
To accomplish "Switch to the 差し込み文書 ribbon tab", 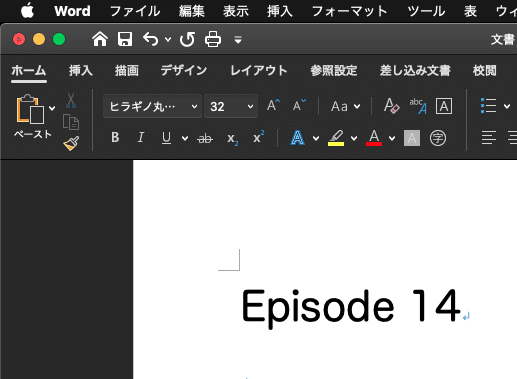I will click(x=415, y=71).
